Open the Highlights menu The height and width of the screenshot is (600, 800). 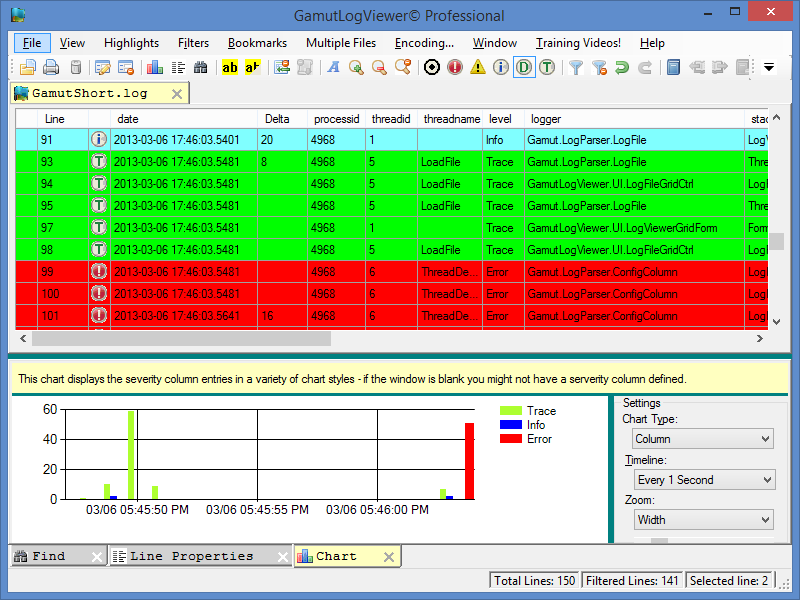(131, 43)
